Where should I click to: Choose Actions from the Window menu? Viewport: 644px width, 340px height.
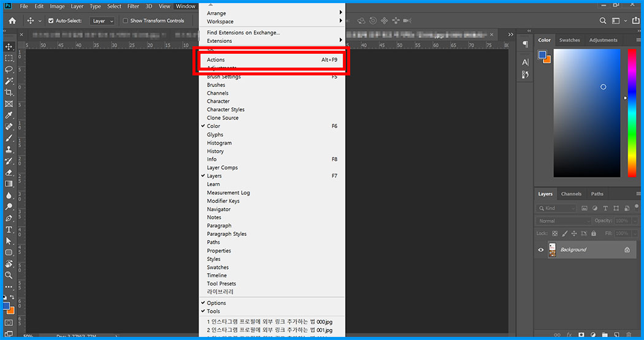click(x=272, y=59)
